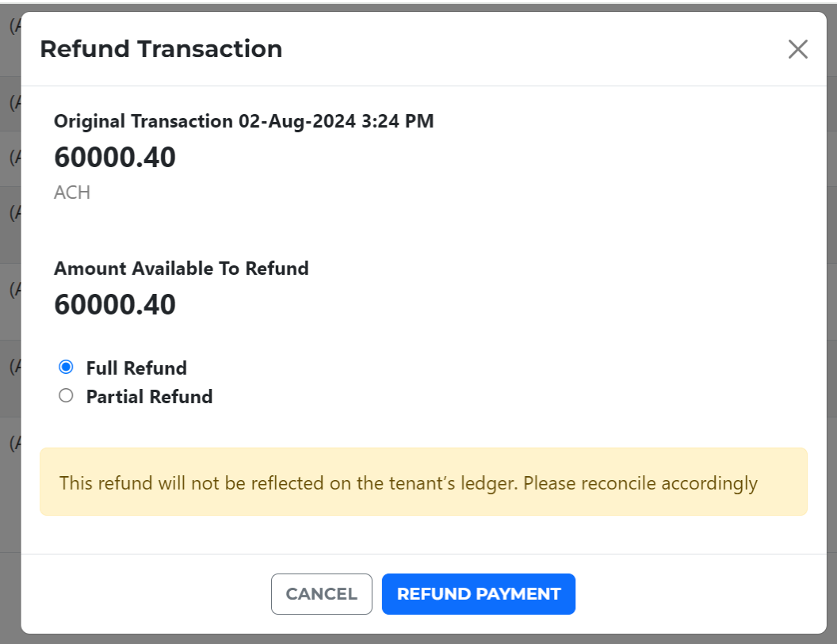Click the 'Full Refund' label text

136,368
